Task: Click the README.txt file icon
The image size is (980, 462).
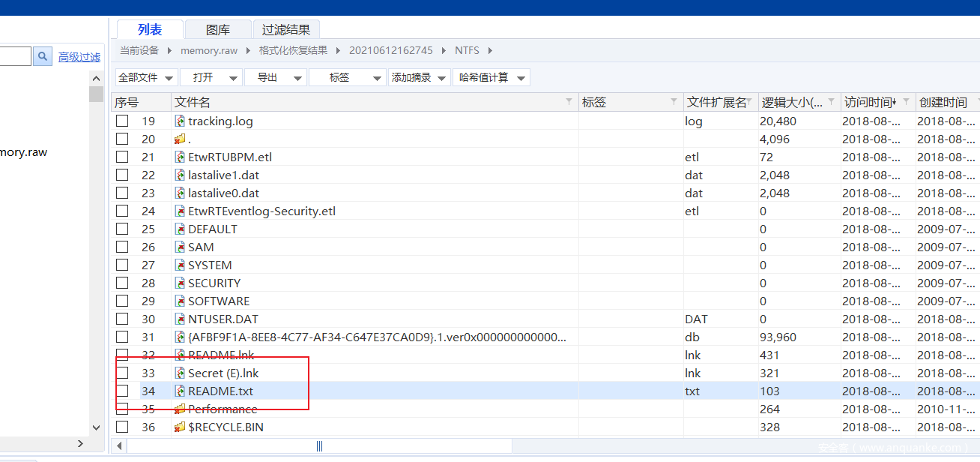Action: pos(180,391)
